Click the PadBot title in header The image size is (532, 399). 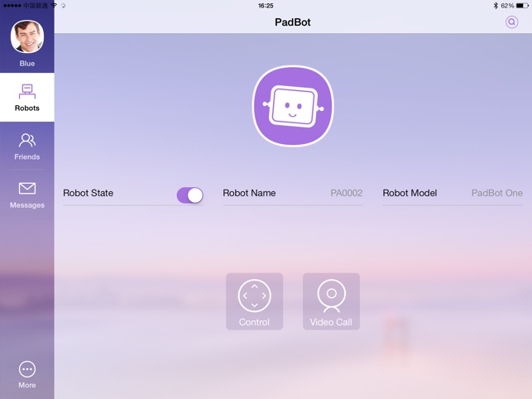293,22
